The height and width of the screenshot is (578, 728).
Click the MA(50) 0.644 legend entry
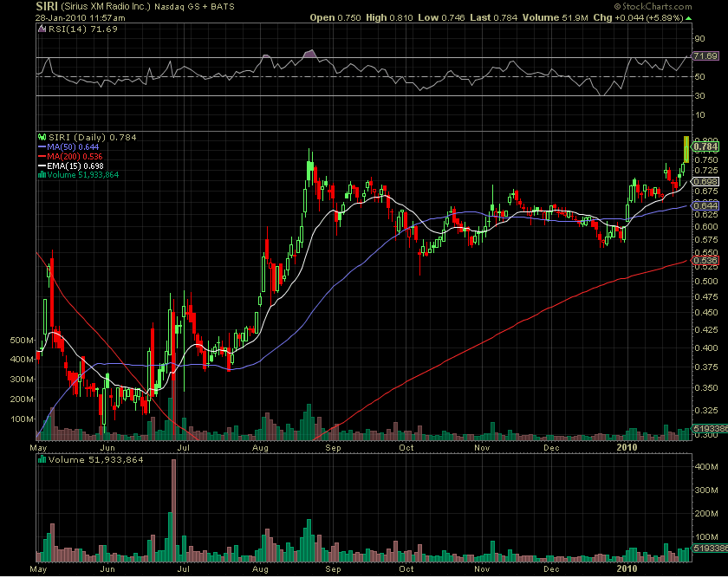click(x=73, y=147)
